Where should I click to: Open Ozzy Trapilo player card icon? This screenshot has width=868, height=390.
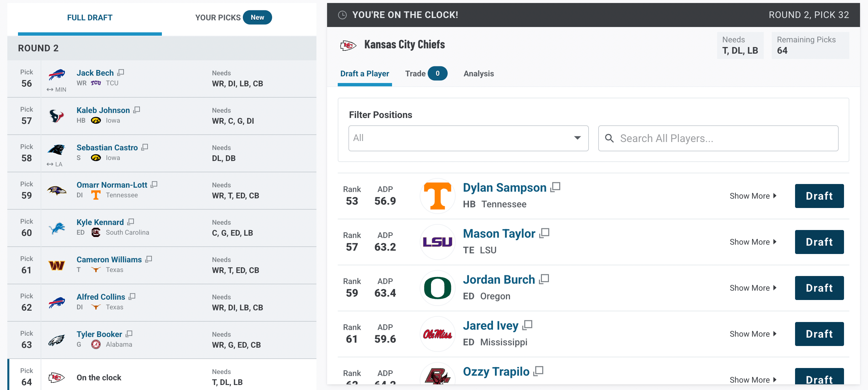(539, 371)
